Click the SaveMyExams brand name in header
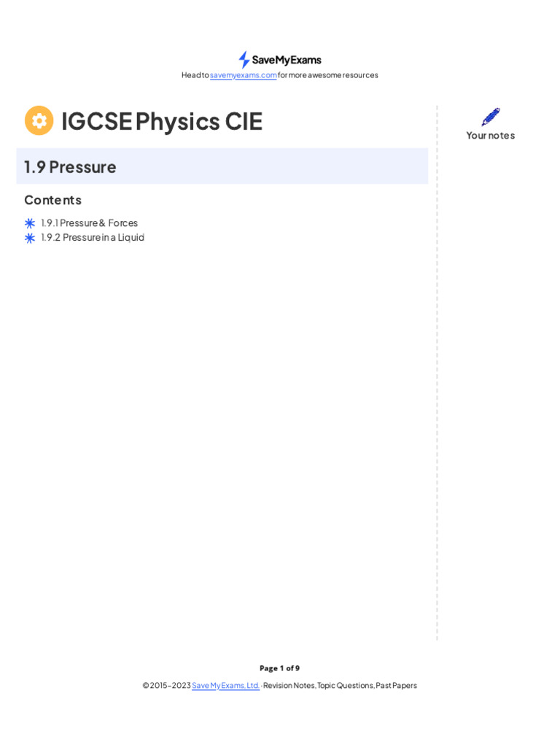This screenshot has width=560, height=747. point(287,60)
